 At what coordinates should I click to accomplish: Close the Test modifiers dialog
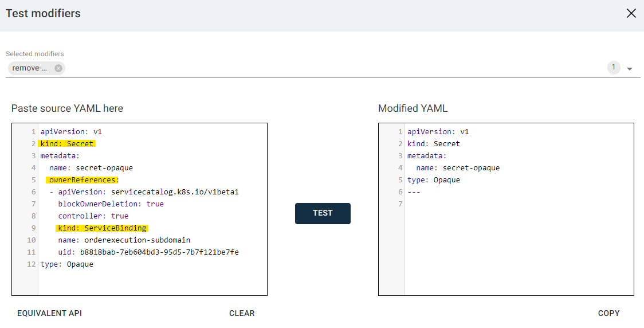[631, 13]
